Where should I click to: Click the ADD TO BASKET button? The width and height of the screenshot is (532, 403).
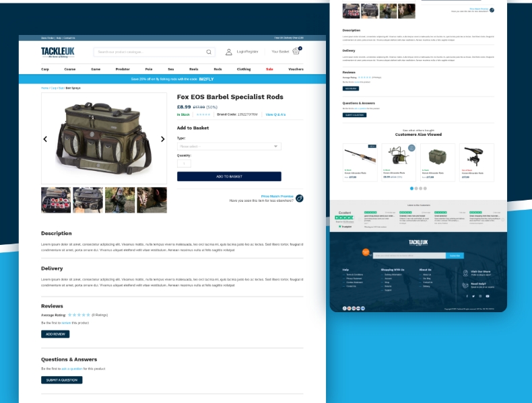pos(229,176)
